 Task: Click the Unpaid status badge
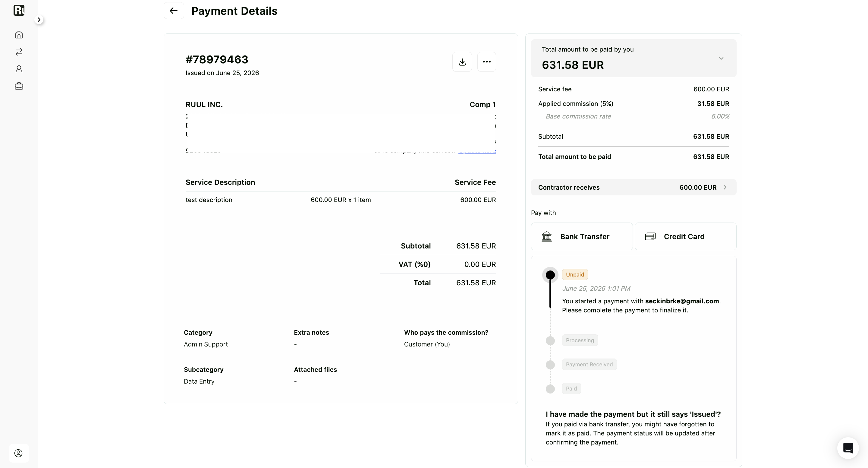click(575, 274)
